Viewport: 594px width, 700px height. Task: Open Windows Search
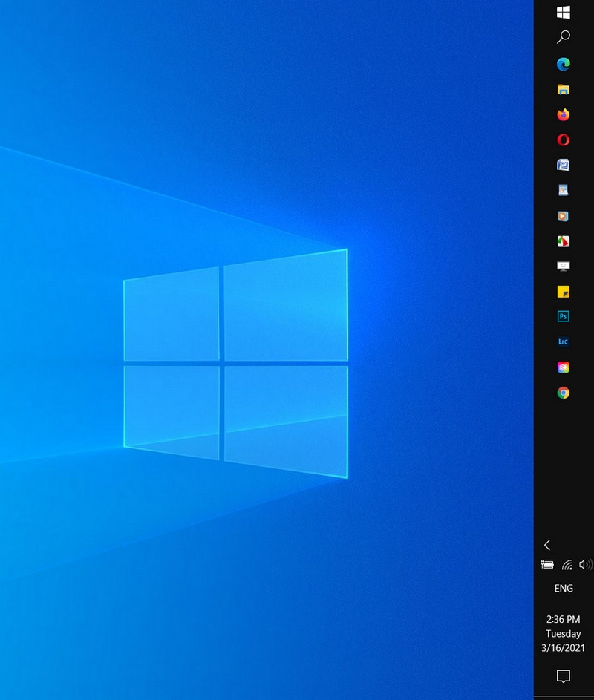(563, 36)
